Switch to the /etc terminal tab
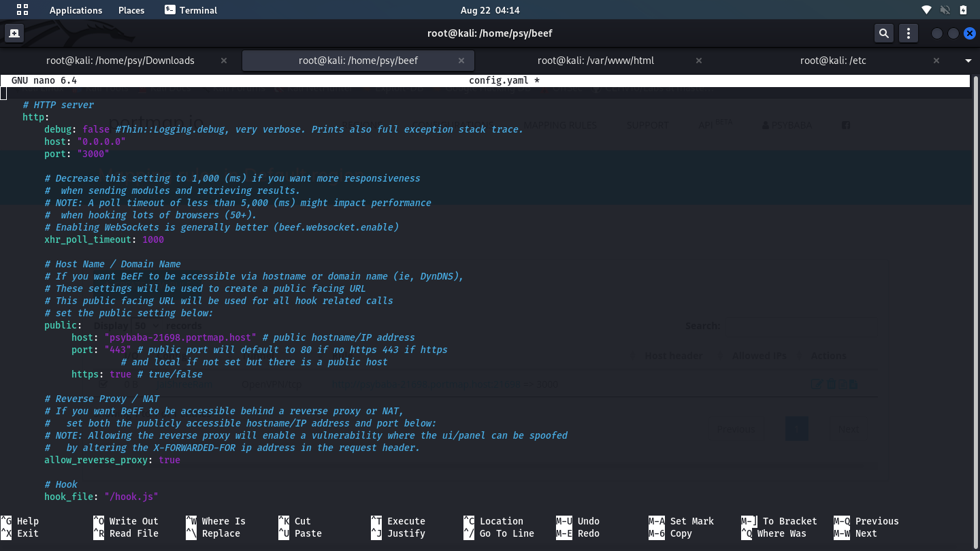 click(x=833, y=60)
